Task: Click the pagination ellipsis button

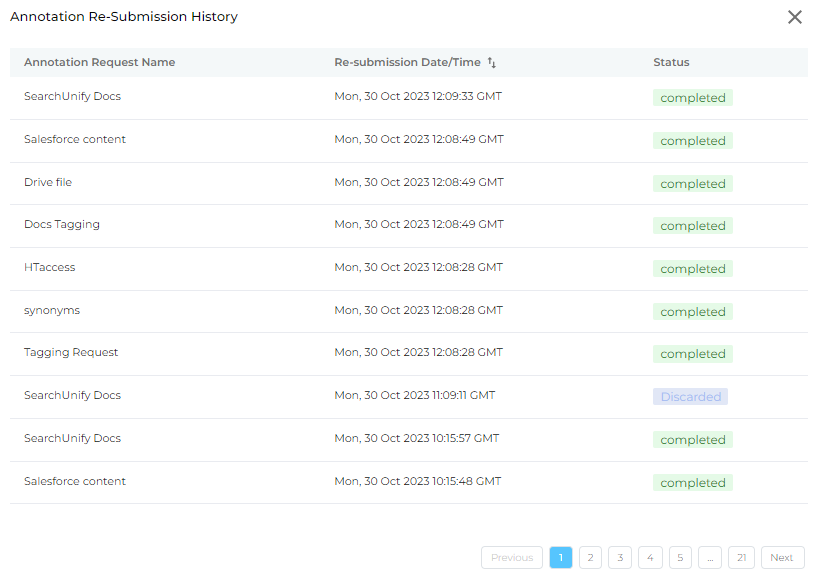Action: (x=710, y=557)
